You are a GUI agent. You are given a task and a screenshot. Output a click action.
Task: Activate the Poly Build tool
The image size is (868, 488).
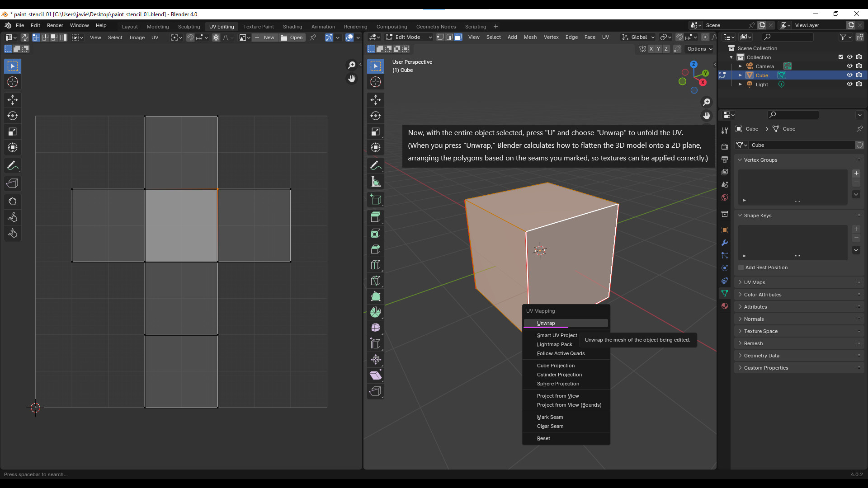pos(376,296)
